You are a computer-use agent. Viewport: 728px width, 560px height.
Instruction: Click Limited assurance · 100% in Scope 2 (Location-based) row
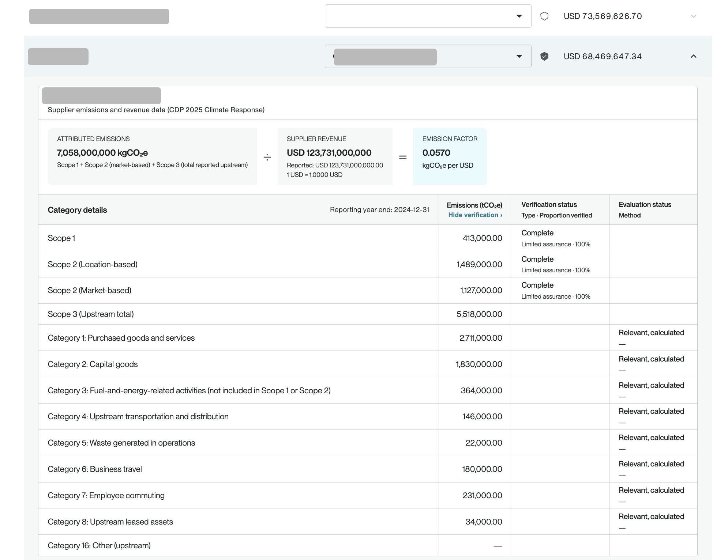point(556,270)
